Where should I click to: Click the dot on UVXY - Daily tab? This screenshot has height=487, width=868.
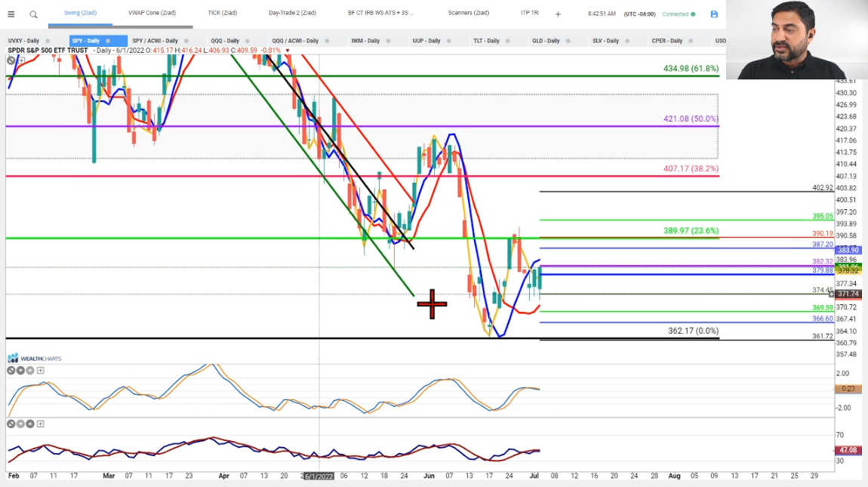48,41
